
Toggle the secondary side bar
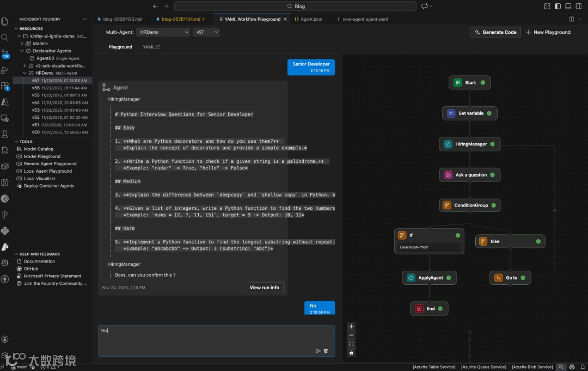tap(579, 6)
